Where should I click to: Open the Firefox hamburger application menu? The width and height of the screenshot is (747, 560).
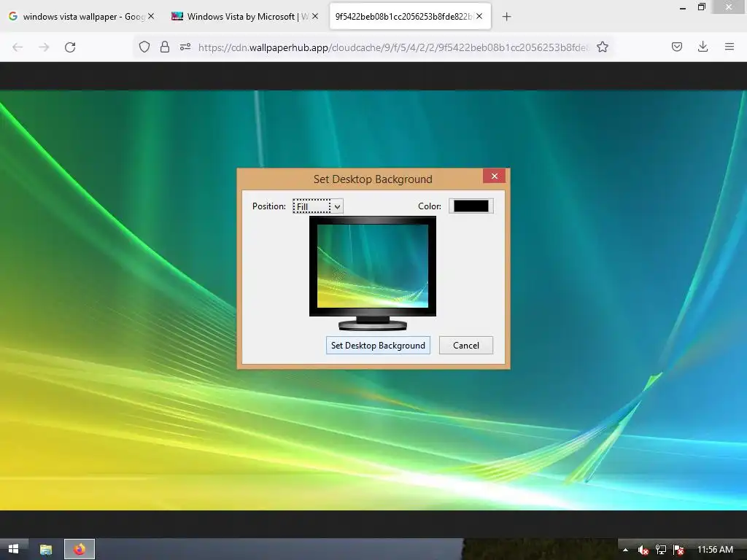click(x=729, y=47)
